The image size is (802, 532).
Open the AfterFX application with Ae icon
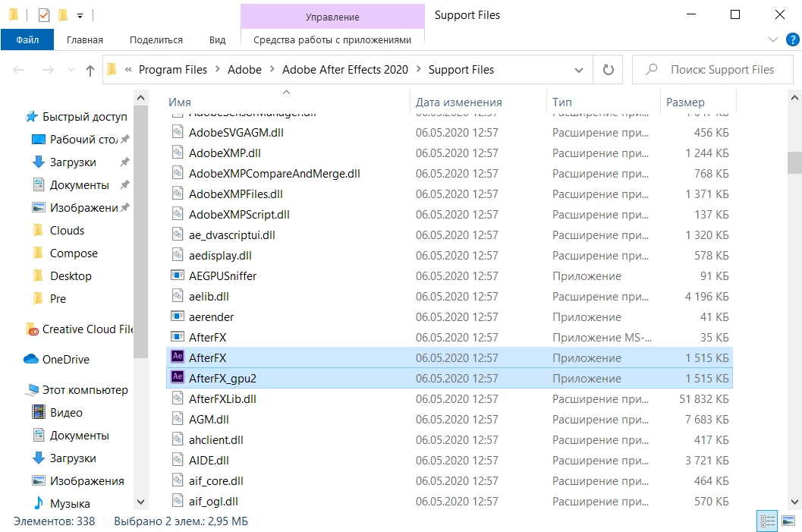178,357
